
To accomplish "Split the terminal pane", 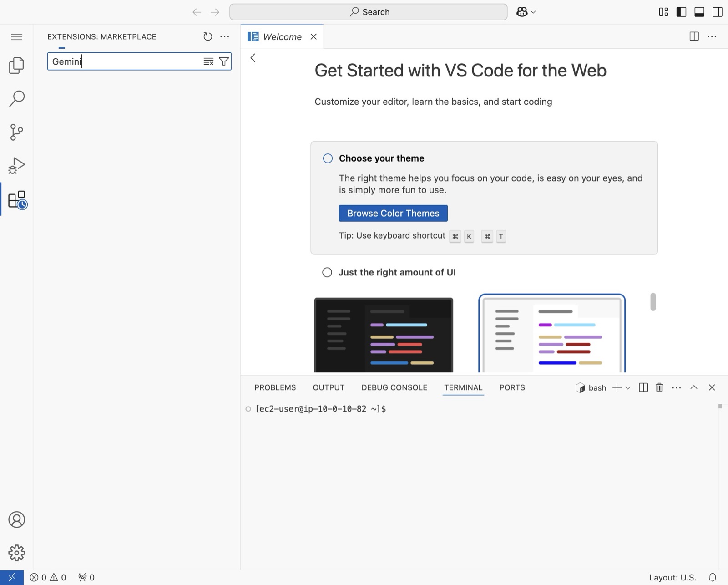I will 643,387.
